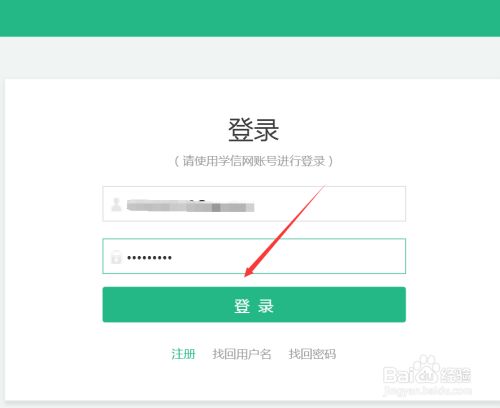Open the 注册 register link
Screen dimensions: 500x408
[x=183, y=354]
